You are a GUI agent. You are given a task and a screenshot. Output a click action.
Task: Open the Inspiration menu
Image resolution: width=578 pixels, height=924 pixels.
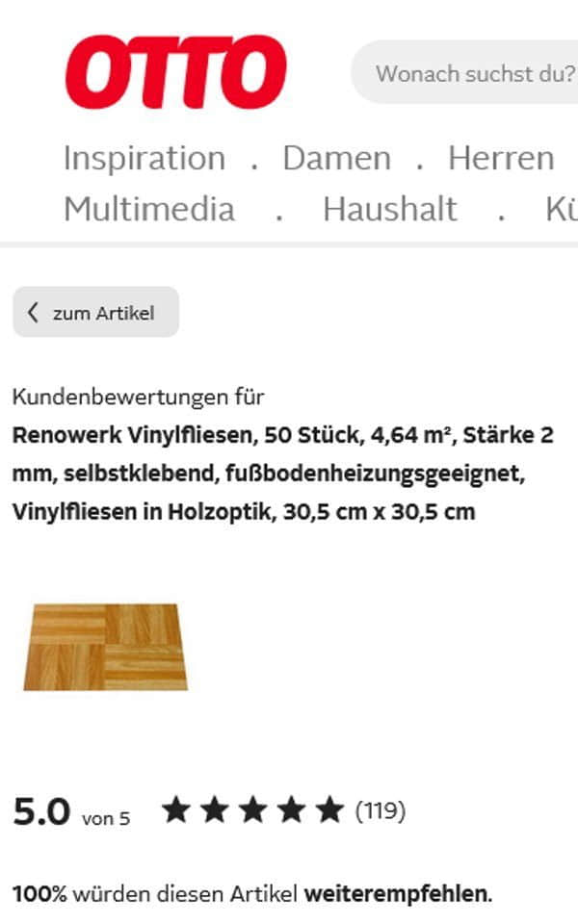click(x=144, y=158)
